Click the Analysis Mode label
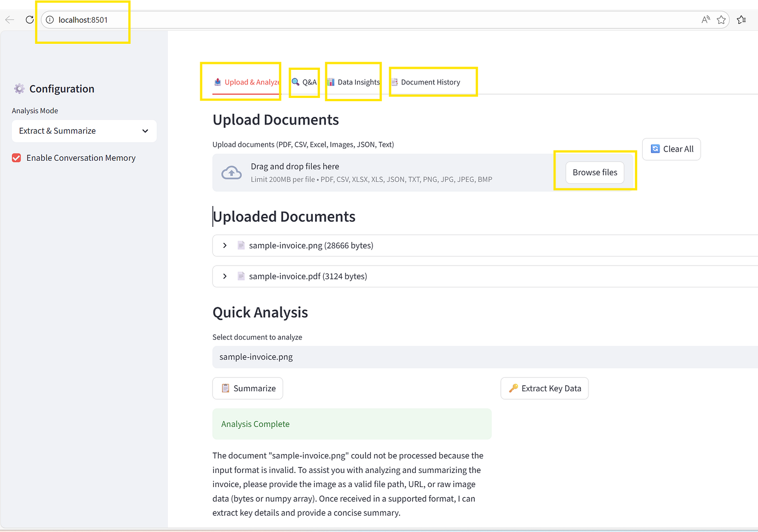758x532 pixels. [x=35, y=111]
